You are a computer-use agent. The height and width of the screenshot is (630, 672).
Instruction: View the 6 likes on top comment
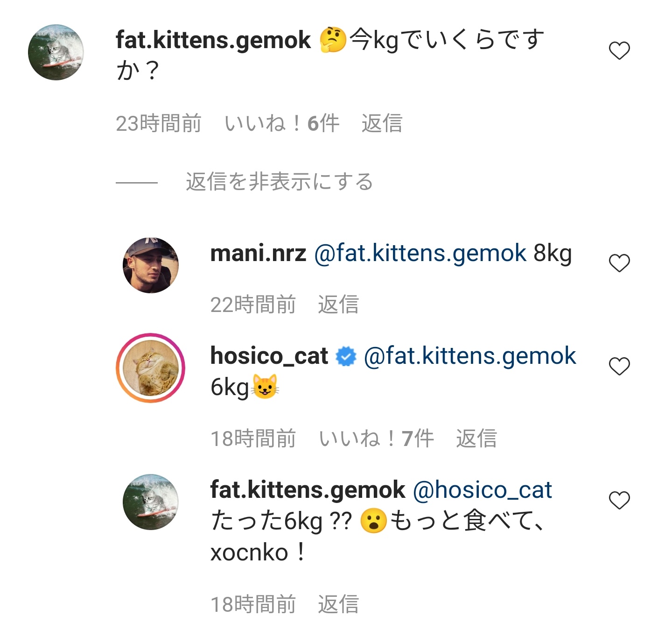click(x=282, y=124)
